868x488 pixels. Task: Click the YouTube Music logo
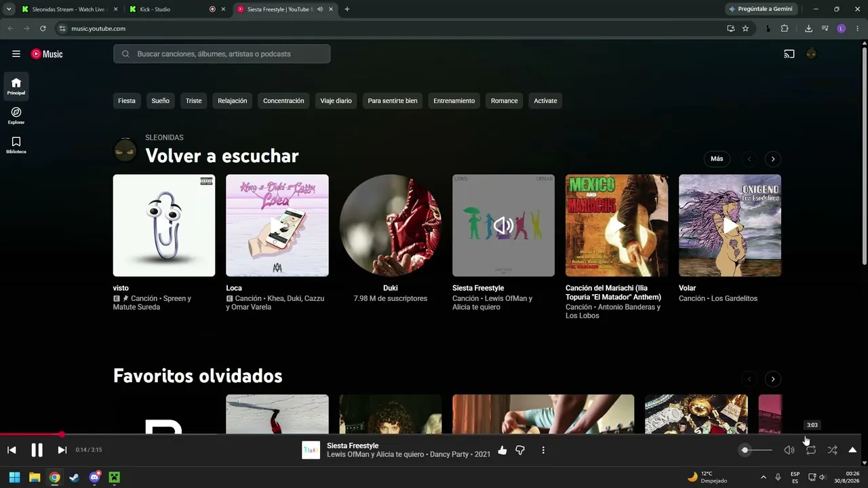[47, 54]
